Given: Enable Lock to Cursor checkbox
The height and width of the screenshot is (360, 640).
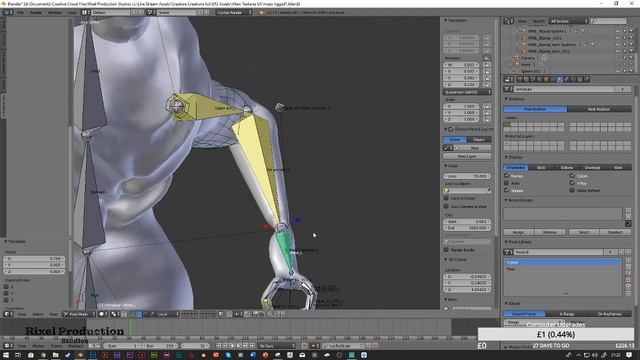Looking at the screenshot, I should click(446, 198).
